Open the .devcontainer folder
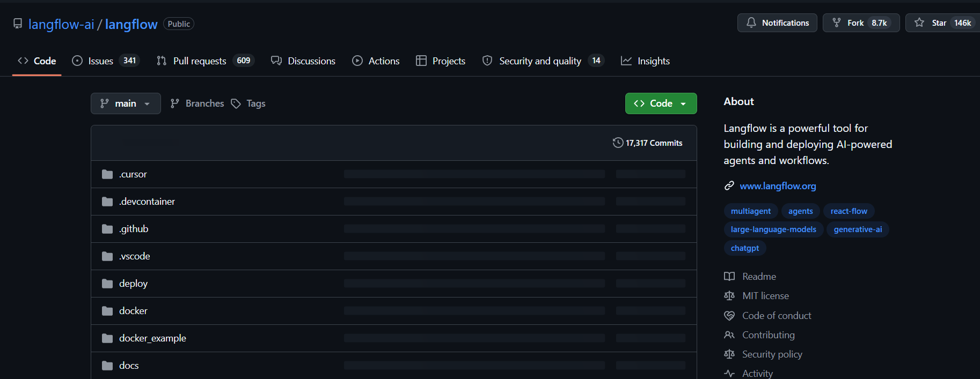The height and width of the screenshot is (379, 980). coord(147,202)
